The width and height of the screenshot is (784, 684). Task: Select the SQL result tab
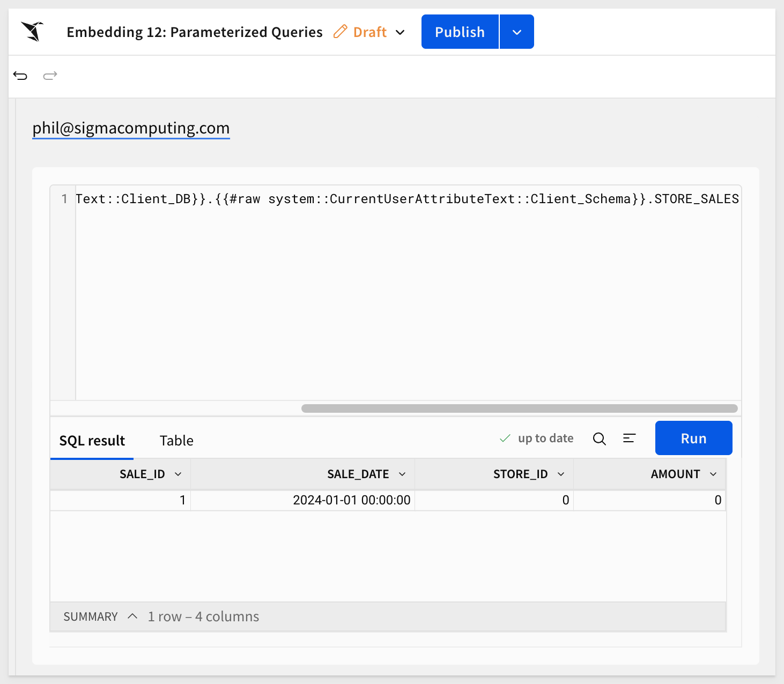[92, 441]
